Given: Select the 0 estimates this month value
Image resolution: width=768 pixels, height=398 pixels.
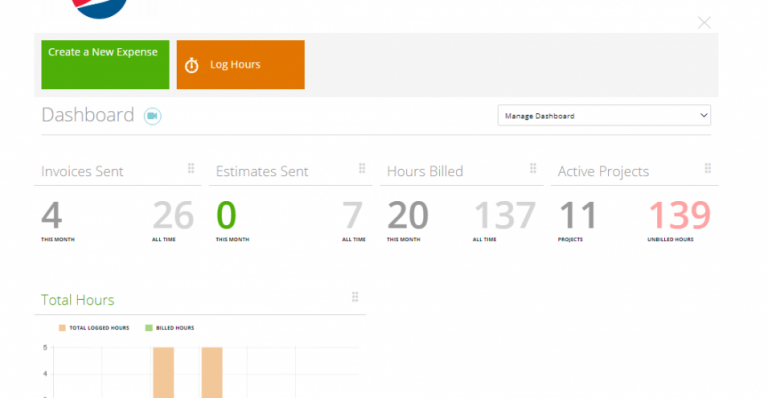Looking at the screenshot, I should [226, 215].
